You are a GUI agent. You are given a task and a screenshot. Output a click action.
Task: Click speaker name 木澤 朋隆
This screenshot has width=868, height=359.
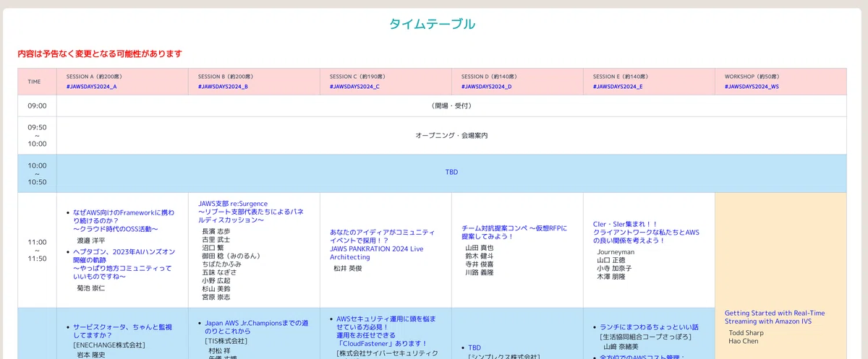pyautogui.click(x=610, y=277)
